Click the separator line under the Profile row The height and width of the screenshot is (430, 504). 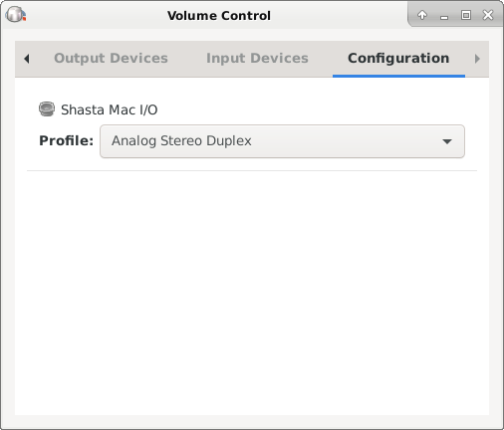(252, 170)
